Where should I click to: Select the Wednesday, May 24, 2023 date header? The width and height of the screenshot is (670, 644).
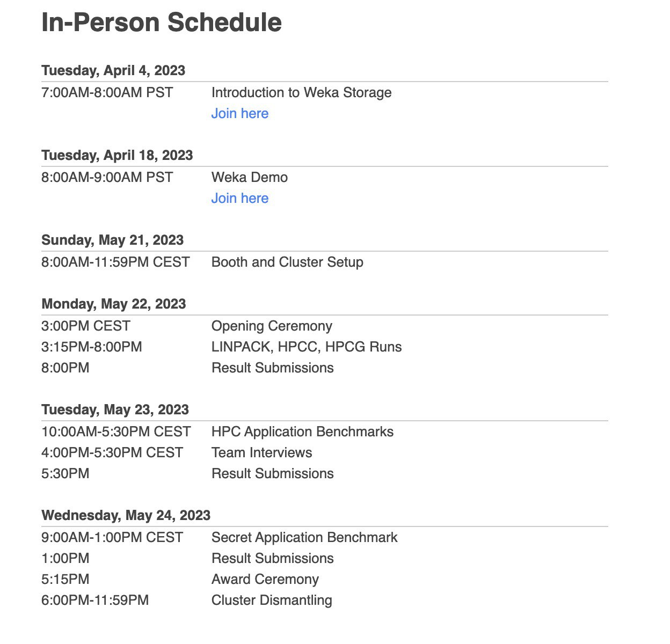pyautogui.click(x=126, y=515)
